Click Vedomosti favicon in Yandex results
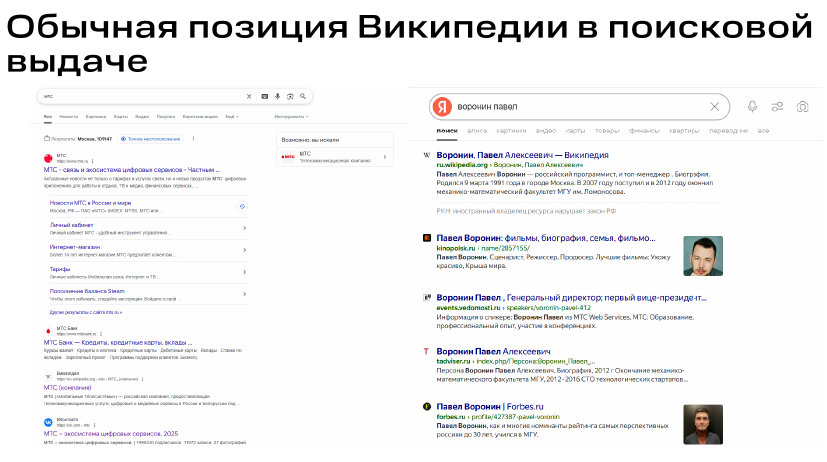Image resolution: width=827 pixels, height=462 pixels. [x=427, y=297]
